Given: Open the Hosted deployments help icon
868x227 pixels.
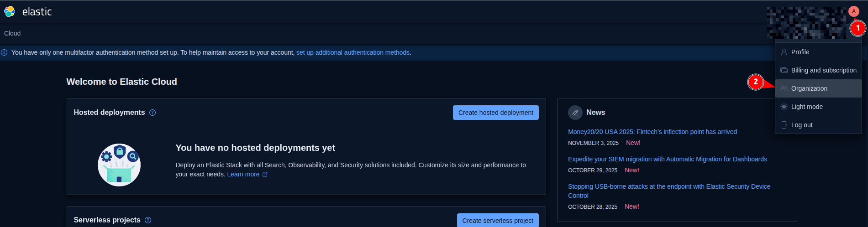Looking at the screenshot, I should [x=153, y=113].
